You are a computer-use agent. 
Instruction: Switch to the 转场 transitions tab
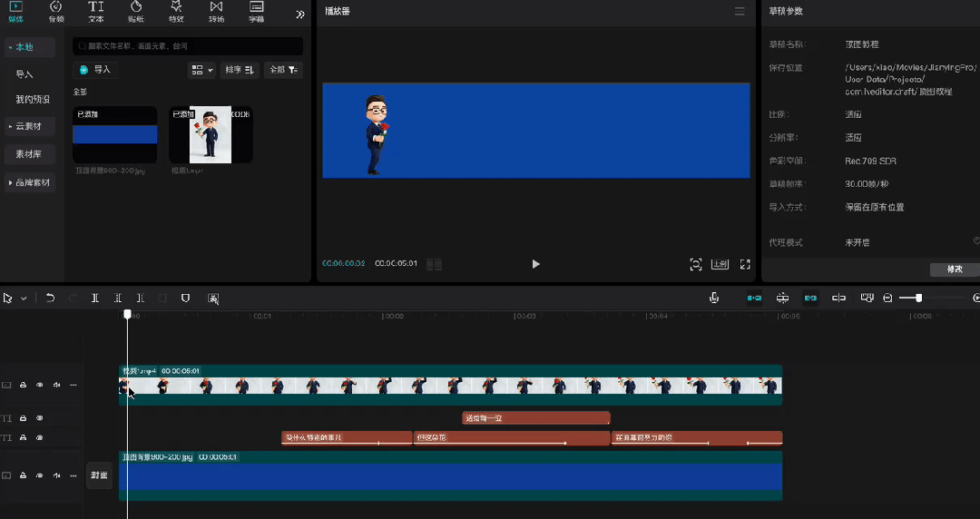216,11
